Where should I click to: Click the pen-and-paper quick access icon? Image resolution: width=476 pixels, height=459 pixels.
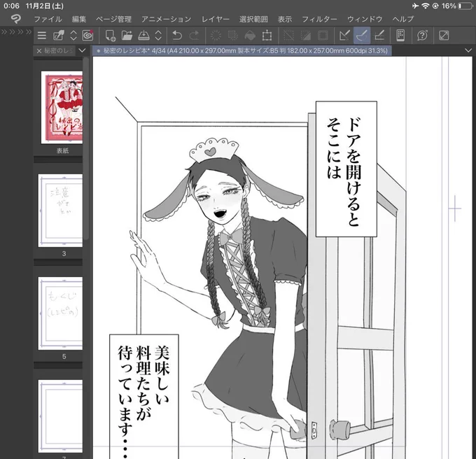coord(59,36)
